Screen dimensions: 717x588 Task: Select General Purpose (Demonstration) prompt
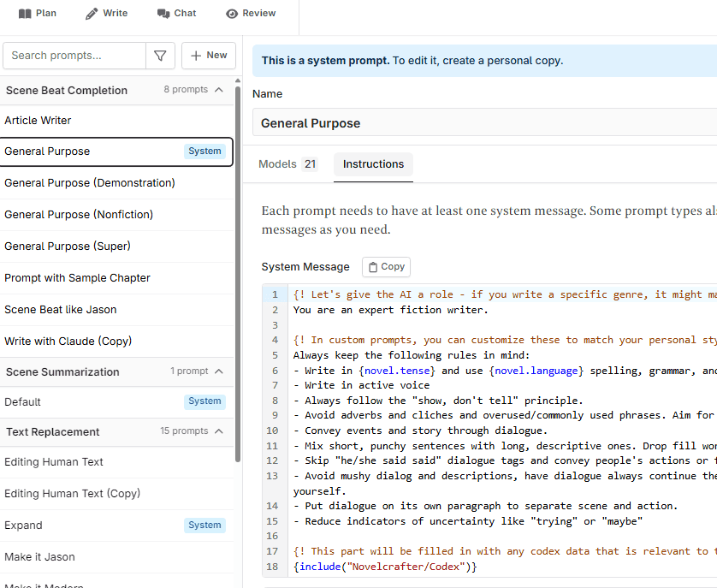(116, 183)
